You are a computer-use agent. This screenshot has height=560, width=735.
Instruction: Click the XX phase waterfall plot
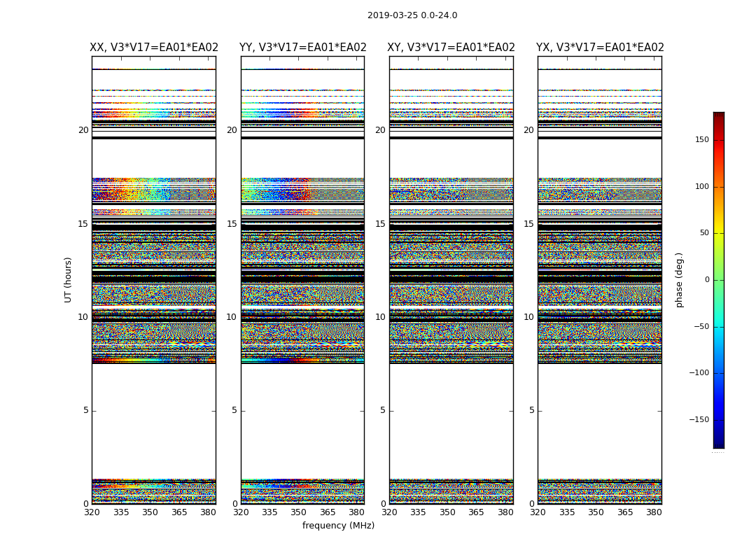(154, 280)
